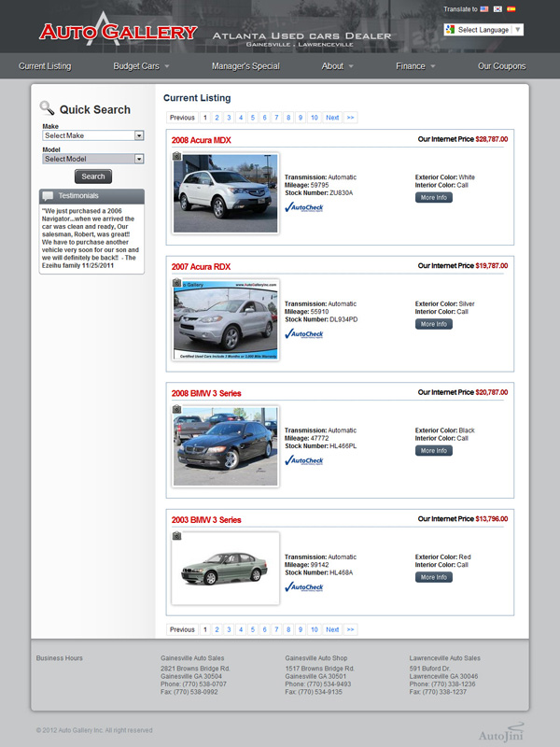The width and height of the screenshot is (560, 747).
Task: Expand the Budget Cars menu
Action: point(141,66)
